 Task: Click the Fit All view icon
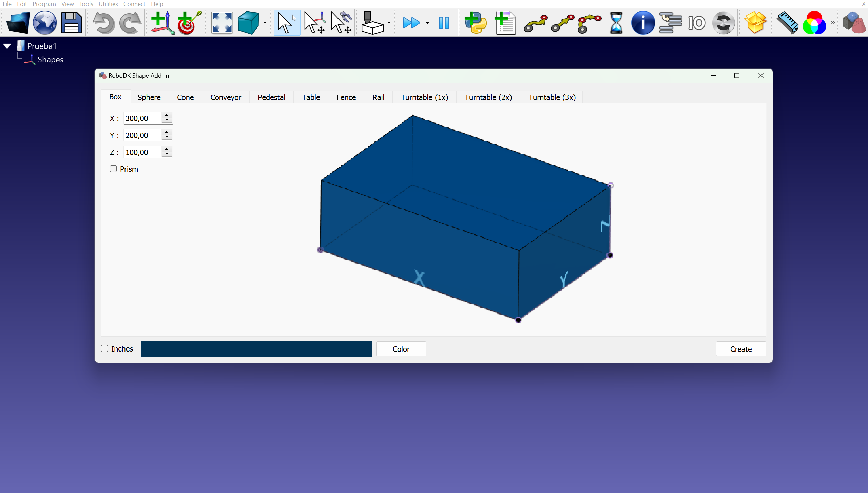pos(222,23)
